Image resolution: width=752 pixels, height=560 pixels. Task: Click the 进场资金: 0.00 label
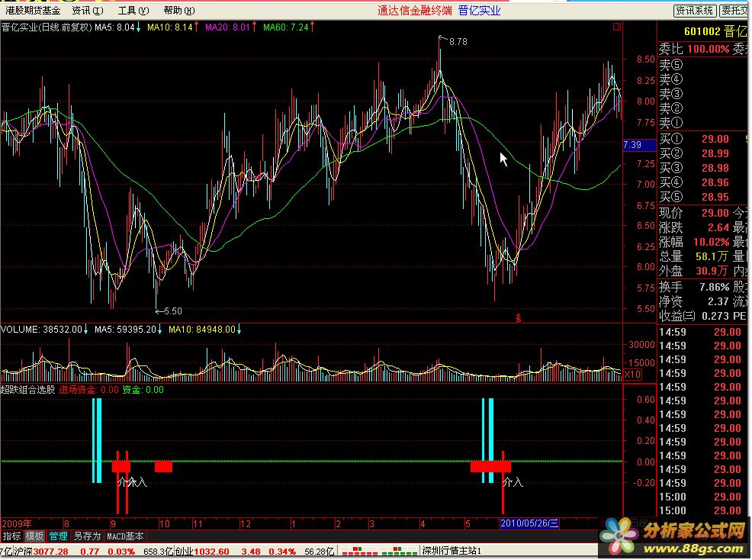pos(88,390)
